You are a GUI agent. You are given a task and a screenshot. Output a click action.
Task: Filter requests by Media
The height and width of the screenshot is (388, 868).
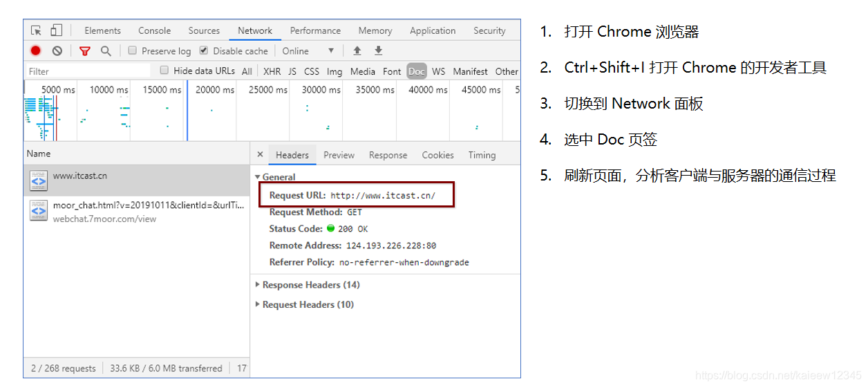[363, 71]
